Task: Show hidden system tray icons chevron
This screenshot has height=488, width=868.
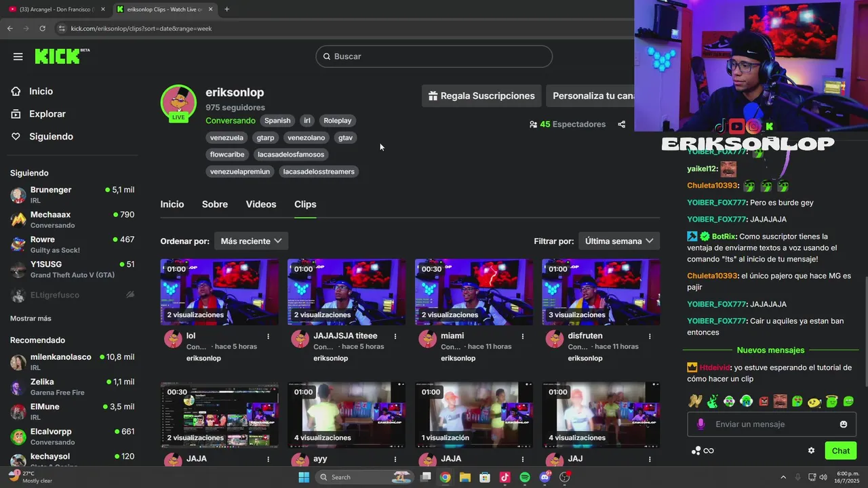Action: pos(783,477)
